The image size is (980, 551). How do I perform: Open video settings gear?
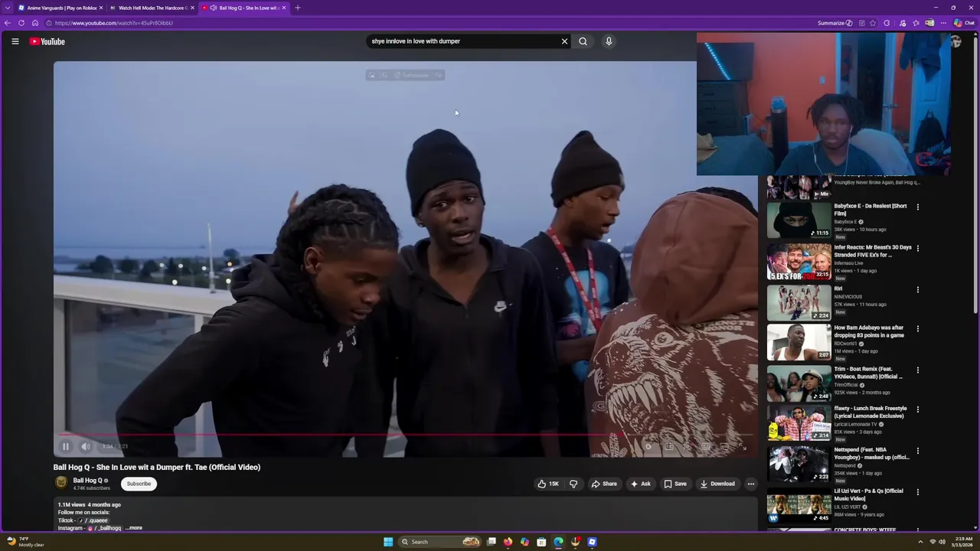[648, 446]
